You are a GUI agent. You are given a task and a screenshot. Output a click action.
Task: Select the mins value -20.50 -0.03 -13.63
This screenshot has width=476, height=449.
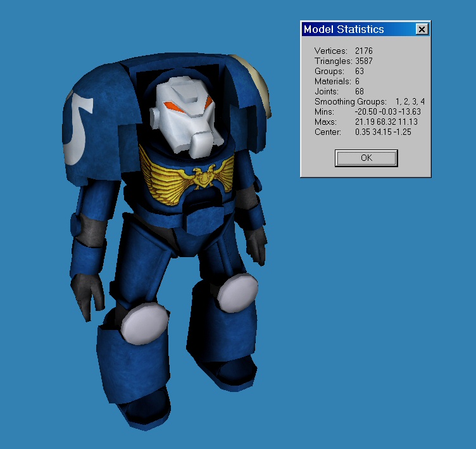pyautogui.click(x=387, y=112)
